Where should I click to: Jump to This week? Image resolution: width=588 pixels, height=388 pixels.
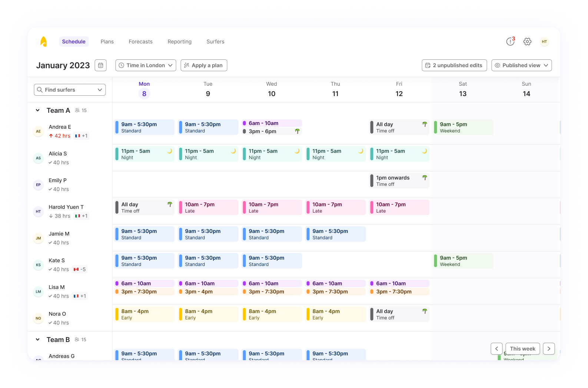[x=522, y=349]
